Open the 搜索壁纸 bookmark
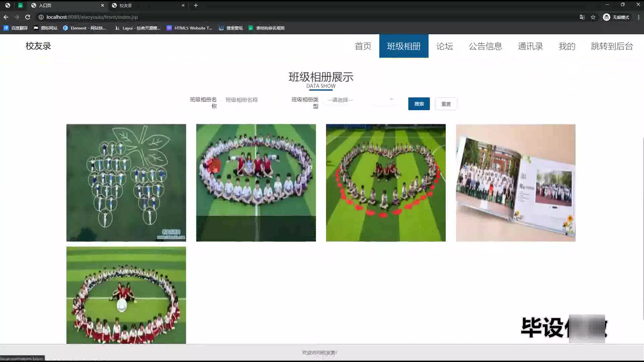Screen dimensions: 644x362 pyautogui.click(x=231, y=28)
